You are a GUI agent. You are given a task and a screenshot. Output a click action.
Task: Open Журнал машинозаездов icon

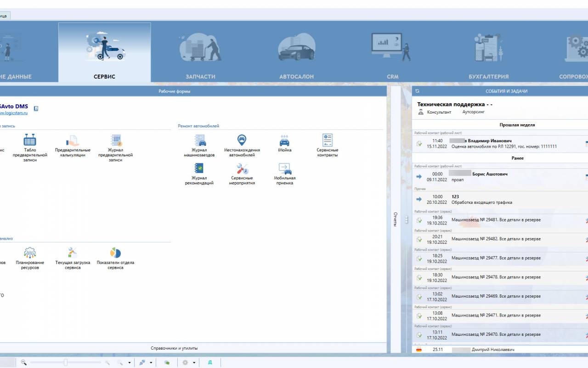click(x=199, y=146)
